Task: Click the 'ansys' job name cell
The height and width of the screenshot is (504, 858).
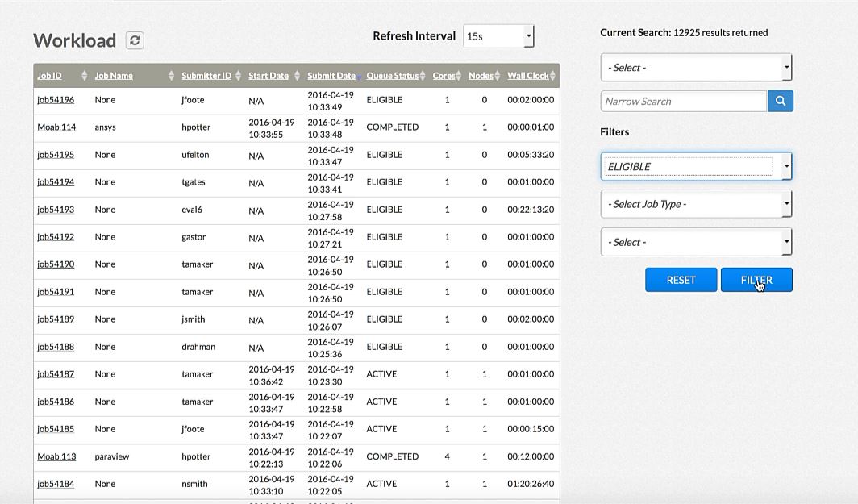Action: click(x=105, y=127)
